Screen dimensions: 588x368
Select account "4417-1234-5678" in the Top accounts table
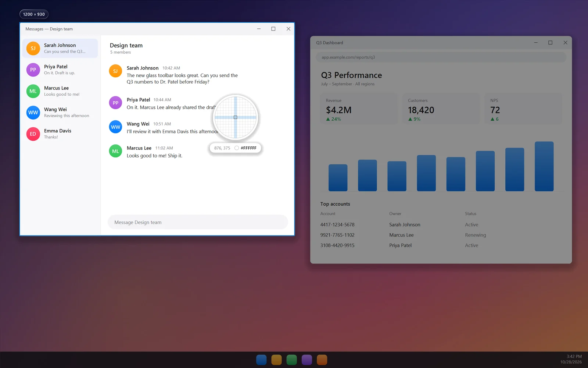[x=337, y=224]
